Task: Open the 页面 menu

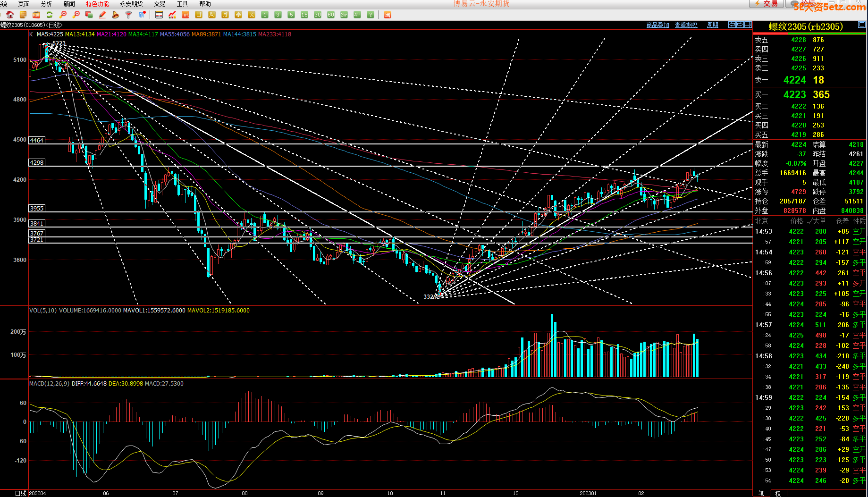Action: click(24, 4)
